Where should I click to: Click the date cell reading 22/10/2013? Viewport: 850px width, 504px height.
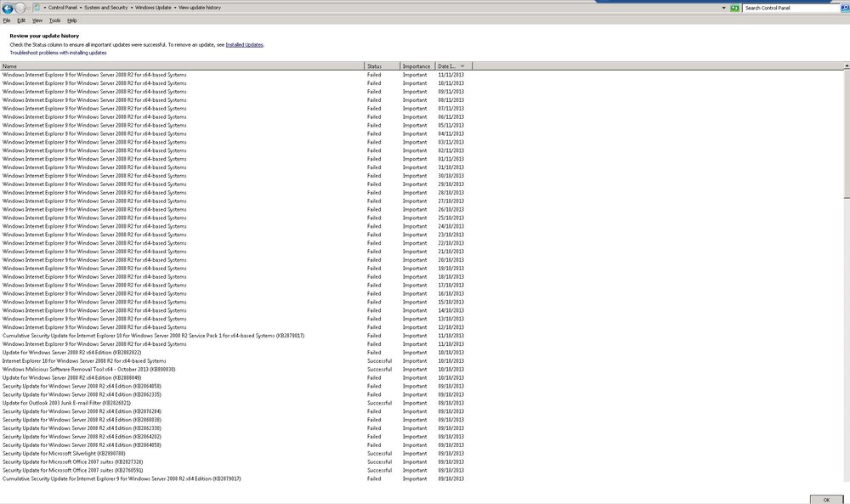click(x=451, y=243)
